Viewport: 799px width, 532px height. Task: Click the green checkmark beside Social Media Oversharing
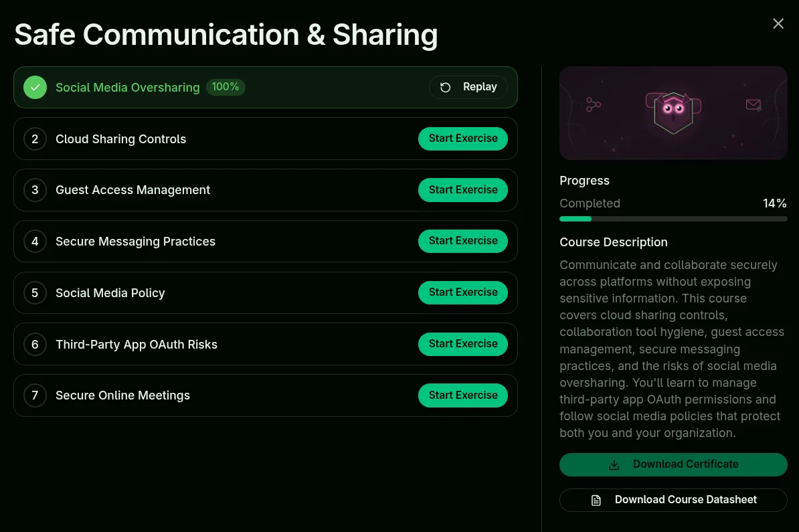tap(35, 87)
